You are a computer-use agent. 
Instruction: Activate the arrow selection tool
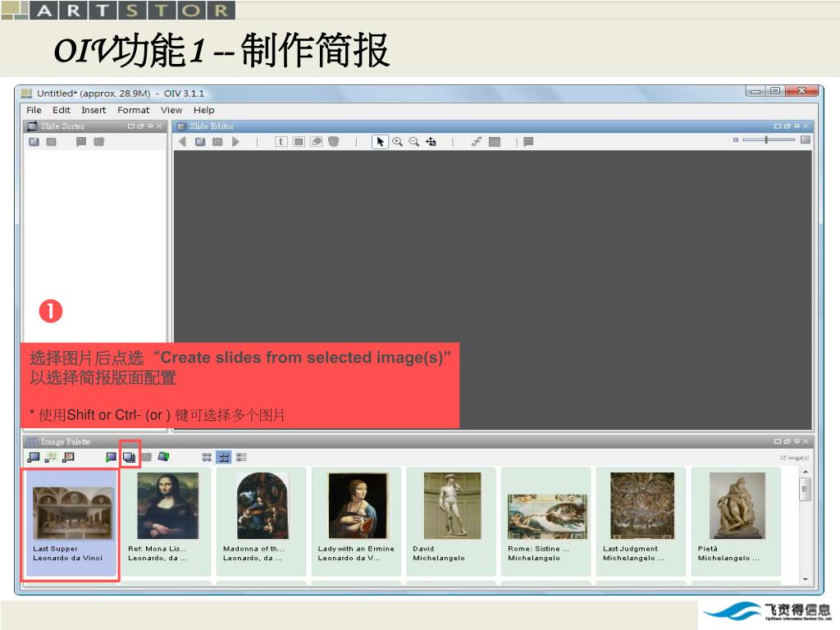[x=380, y=141]
